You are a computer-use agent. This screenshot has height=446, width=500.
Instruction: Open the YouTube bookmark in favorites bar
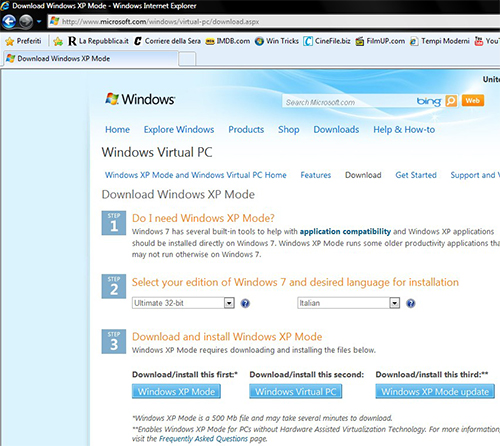pos(487,41)
